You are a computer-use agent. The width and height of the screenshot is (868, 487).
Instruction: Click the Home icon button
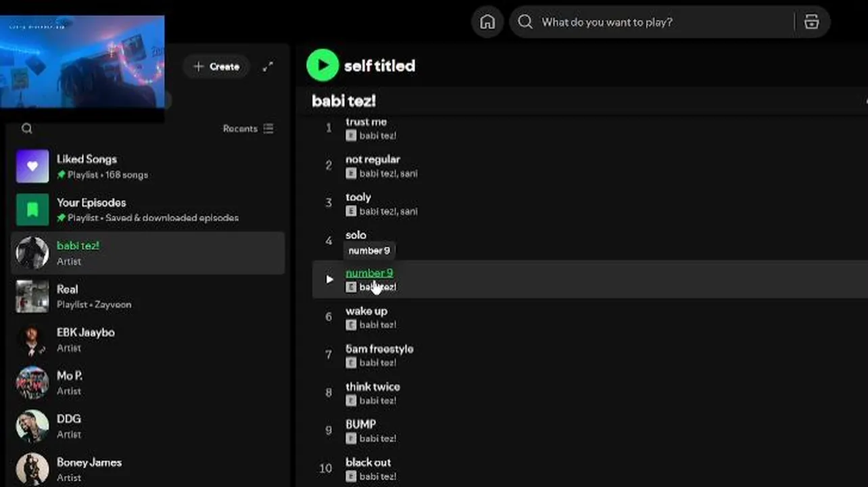coord(487,22)
